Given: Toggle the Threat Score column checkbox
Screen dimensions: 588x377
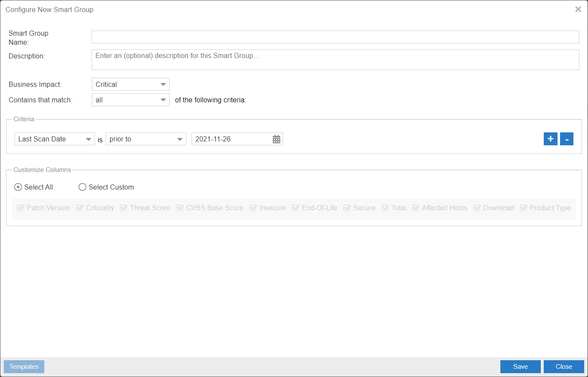Looking at the screenshot, I should pyautogui.click(x=124, y=208).
